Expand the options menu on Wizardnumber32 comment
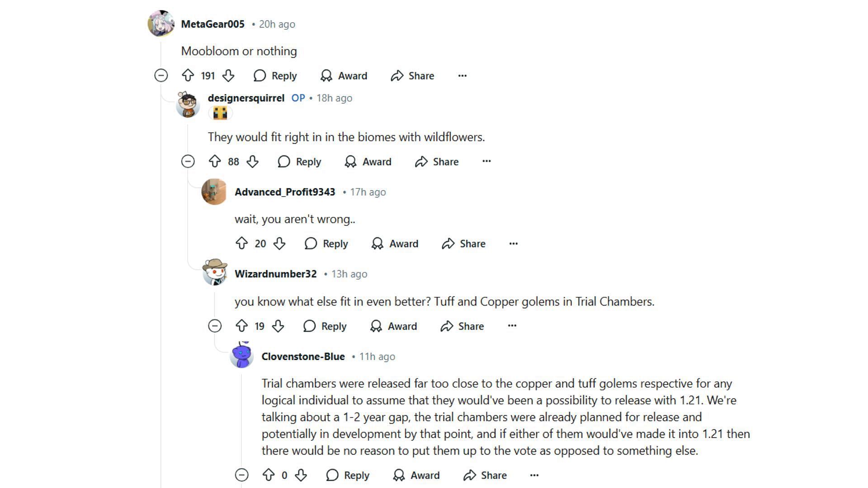This screenshot has height=488, width=868. (511, 326)
